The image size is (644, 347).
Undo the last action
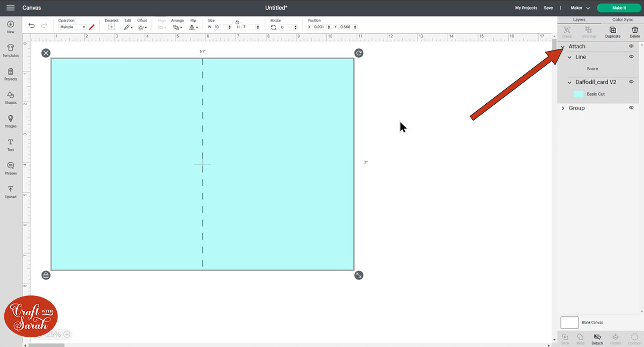[x=32, y=26]
